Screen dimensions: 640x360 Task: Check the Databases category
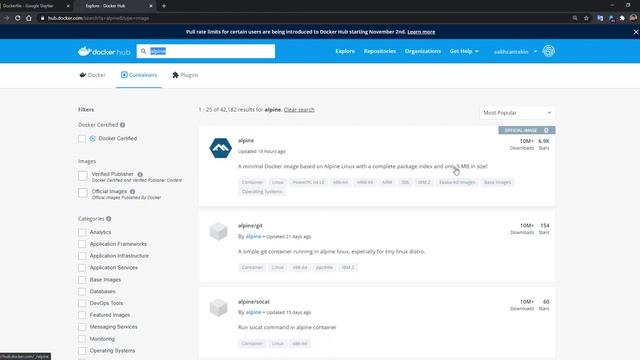82,292
